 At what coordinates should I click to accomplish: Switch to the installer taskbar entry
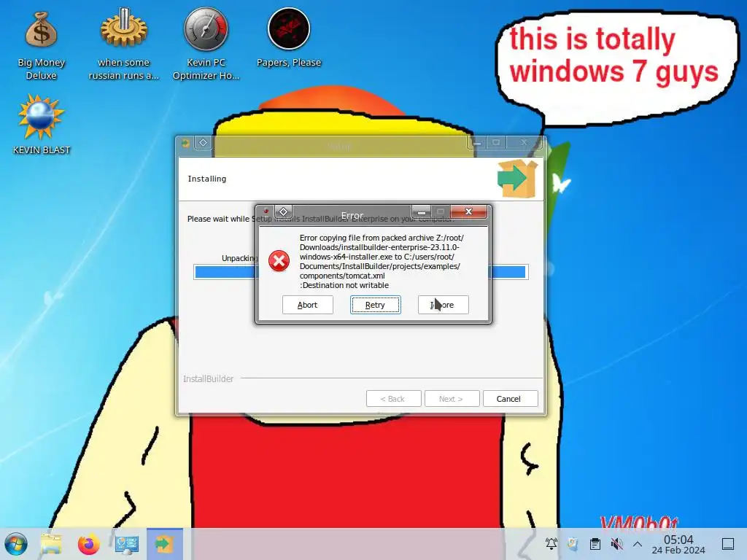164,544
